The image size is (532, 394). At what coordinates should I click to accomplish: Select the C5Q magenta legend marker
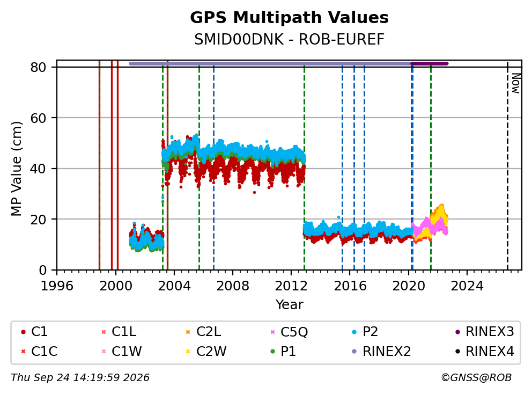(x=272, y=332)
